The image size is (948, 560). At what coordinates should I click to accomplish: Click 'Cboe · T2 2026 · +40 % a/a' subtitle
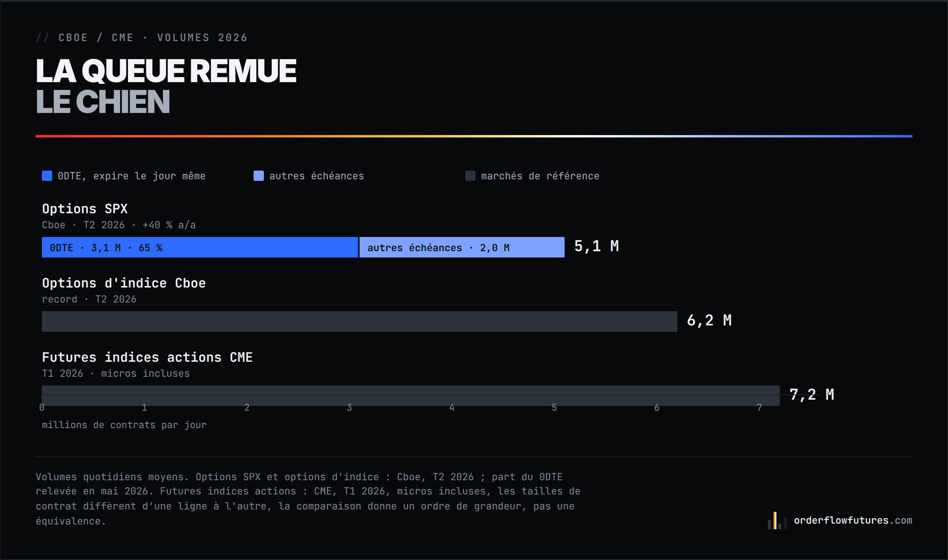119,225
